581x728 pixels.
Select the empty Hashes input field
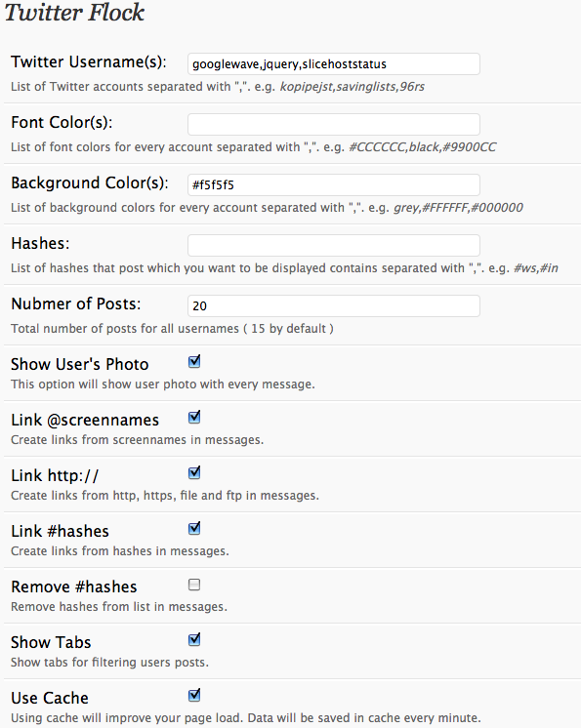[x=333, y=245]
